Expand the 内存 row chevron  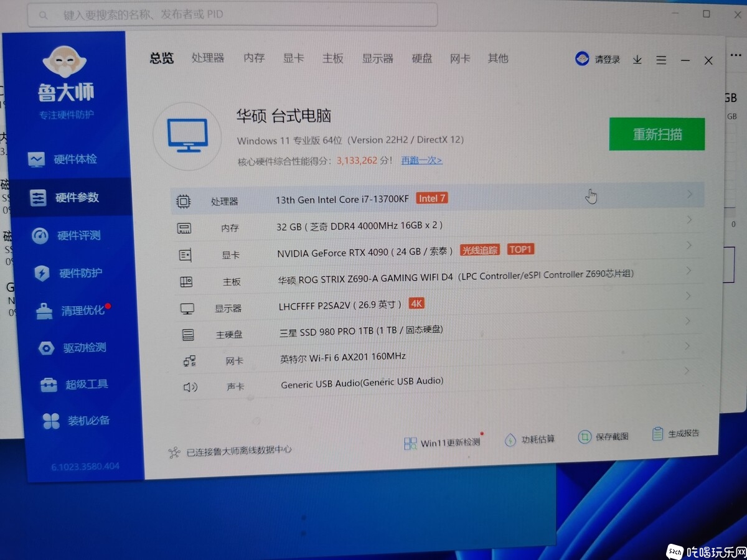689,220
